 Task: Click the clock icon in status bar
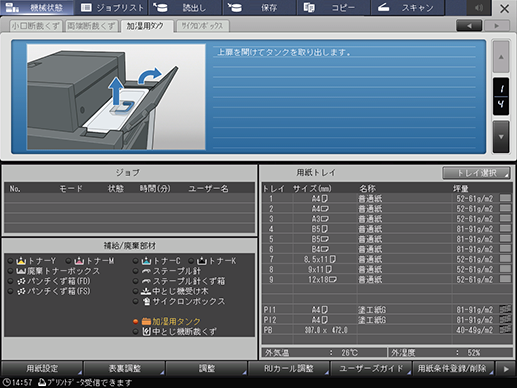point(6,382)
